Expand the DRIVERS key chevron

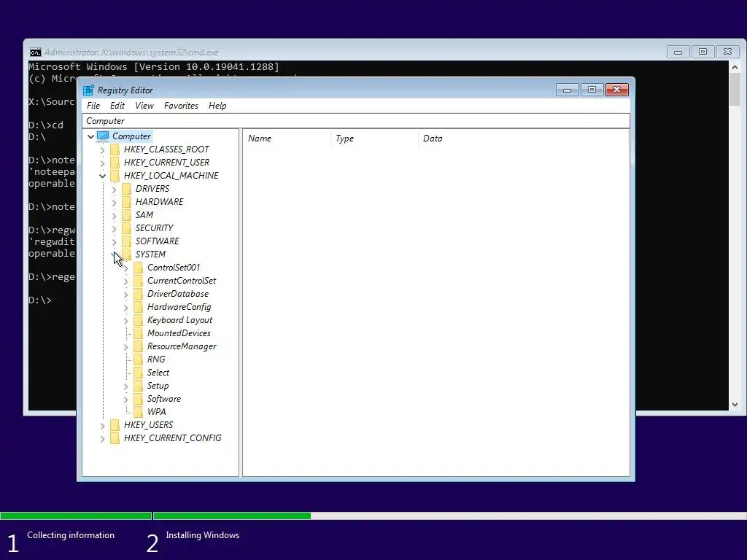[115, 190]
